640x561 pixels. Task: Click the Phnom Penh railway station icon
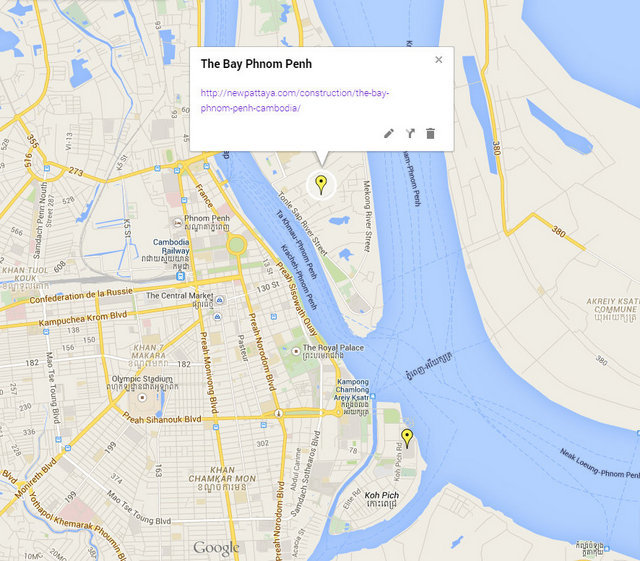tap(178, 223)
